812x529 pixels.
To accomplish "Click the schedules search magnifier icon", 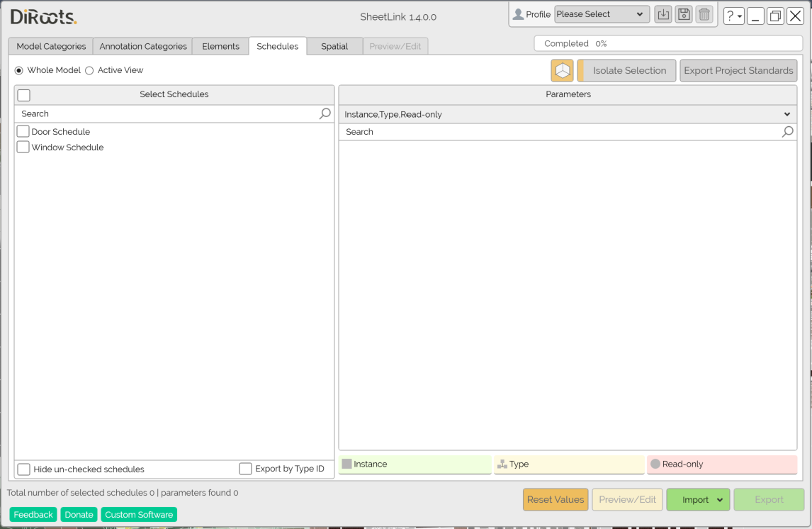I will [325, 113].
